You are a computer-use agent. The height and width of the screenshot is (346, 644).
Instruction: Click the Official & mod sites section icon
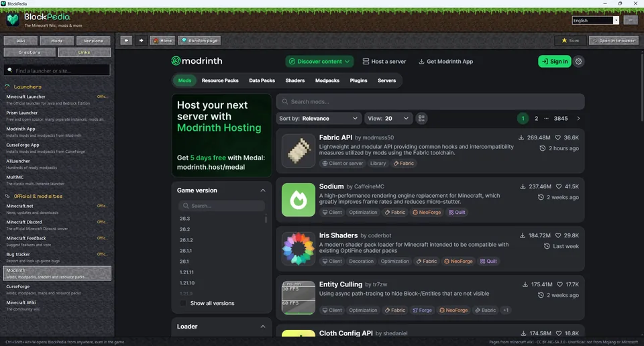click(x=7, y=196)
